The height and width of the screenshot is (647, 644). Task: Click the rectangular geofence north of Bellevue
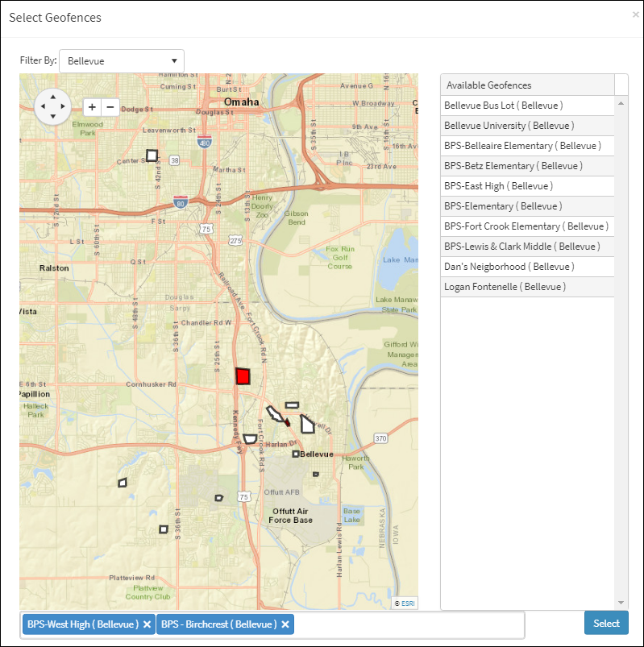[x=292, y=405]
